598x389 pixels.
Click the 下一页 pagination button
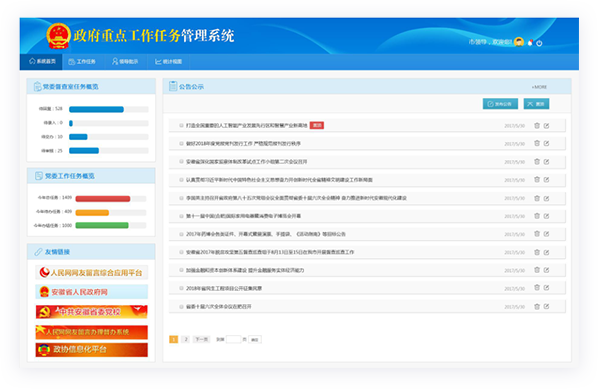coord(201,339)
